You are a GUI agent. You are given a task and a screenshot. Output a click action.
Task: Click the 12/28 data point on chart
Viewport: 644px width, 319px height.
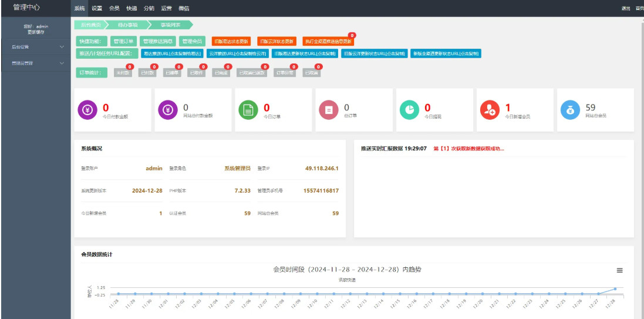pyautogui.click(x=615, y=288)
